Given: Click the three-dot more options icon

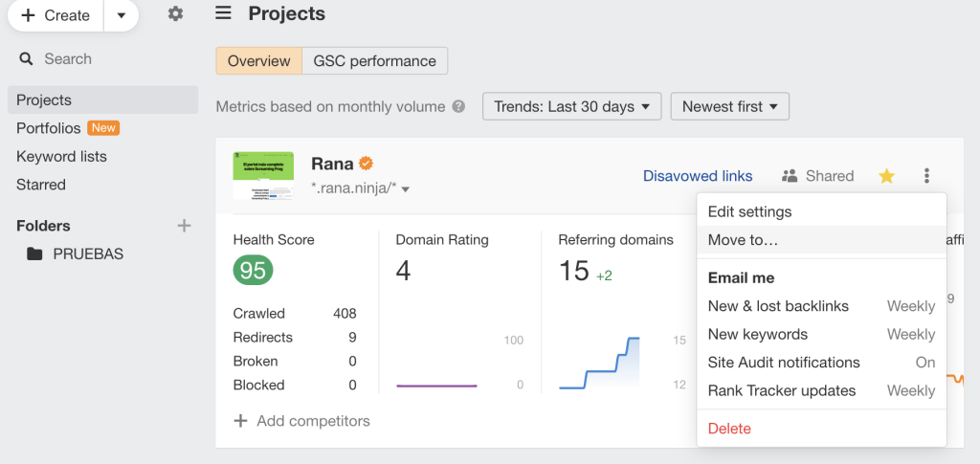Looking at the screenshot, I should tap(926, 176).
